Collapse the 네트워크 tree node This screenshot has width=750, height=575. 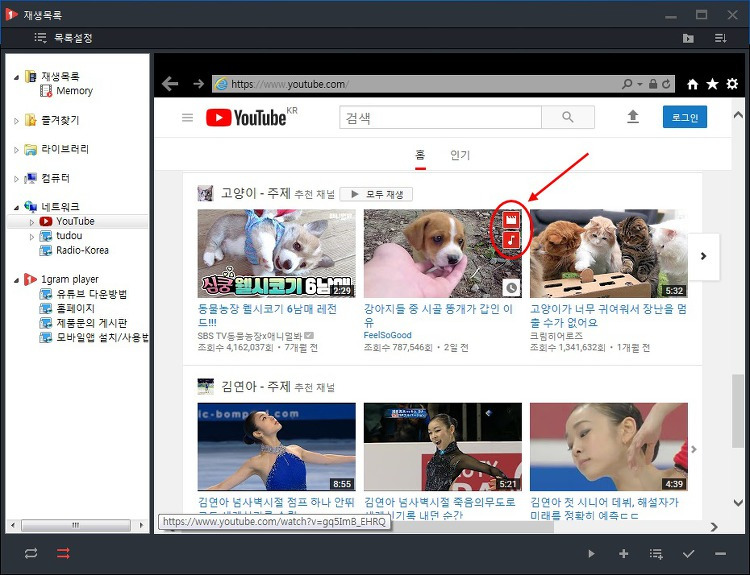click(16, 208)
